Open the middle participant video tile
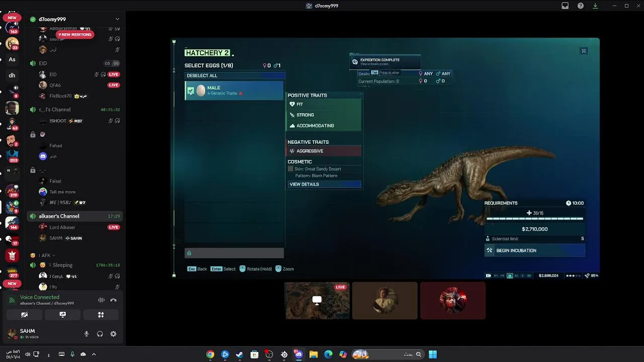Screen dimensions: 644x362 point(385,300)
